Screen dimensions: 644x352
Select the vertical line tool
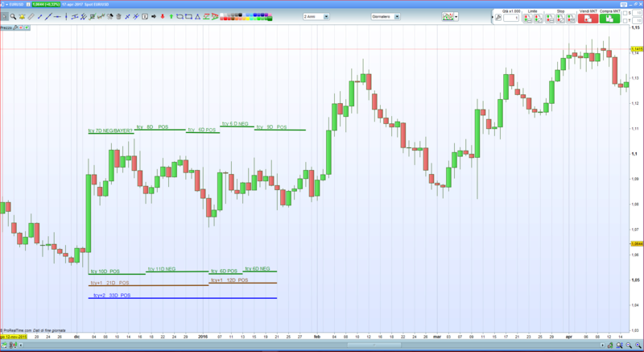(66, 16)
